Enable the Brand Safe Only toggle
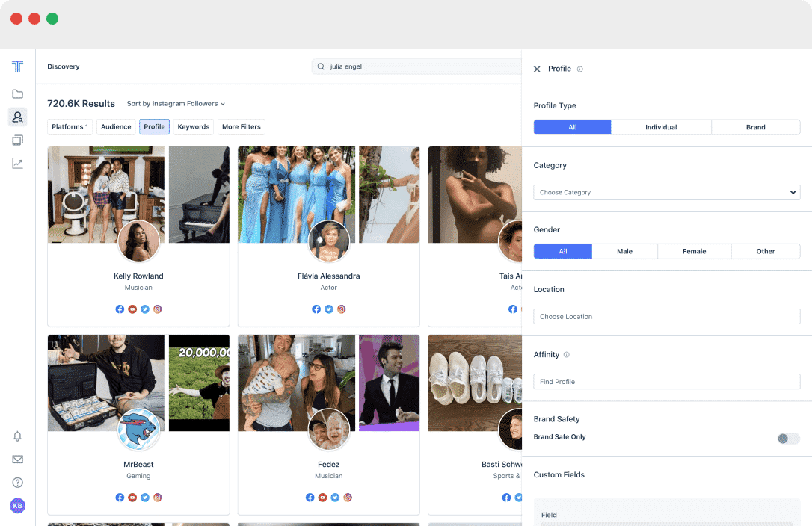Image resolution: width=812 pixels, height=526 pixels. click(787, 439)
